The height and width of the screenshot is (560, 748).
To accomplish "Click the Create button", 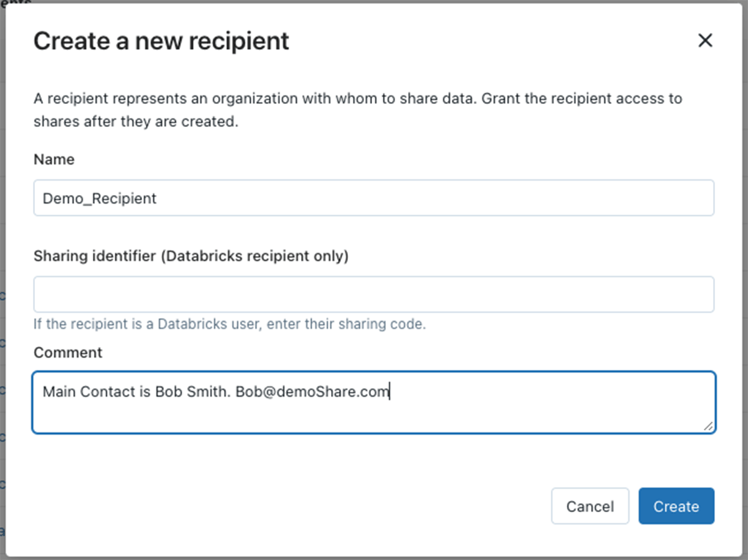I will click(x=676, y=506).
